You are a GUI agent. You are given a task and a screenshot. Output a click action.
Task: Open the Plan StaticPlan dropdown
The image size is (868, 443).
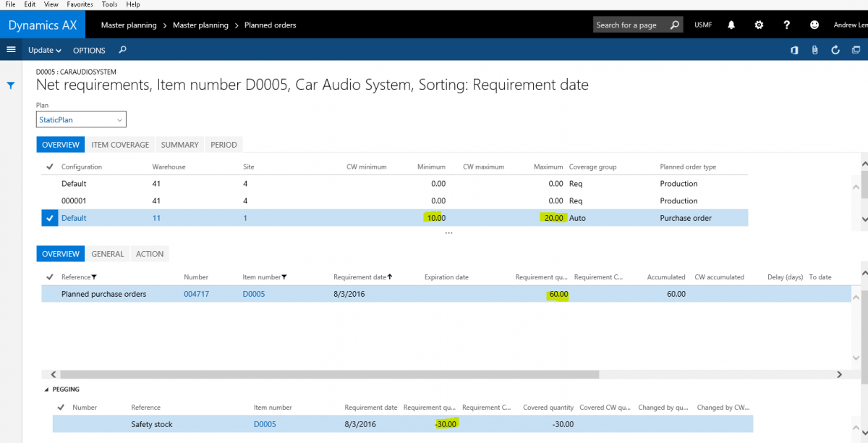coord(81,119)
